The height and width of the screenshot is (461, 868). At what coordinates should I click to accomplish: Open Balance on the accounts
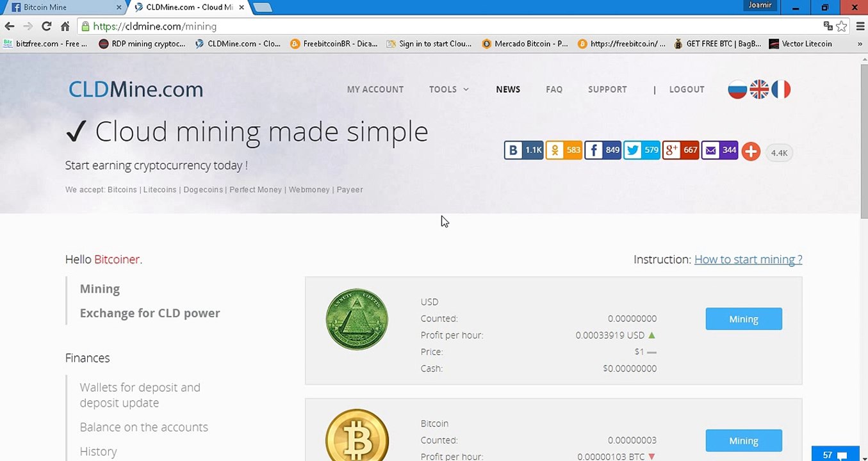point(143,427)
